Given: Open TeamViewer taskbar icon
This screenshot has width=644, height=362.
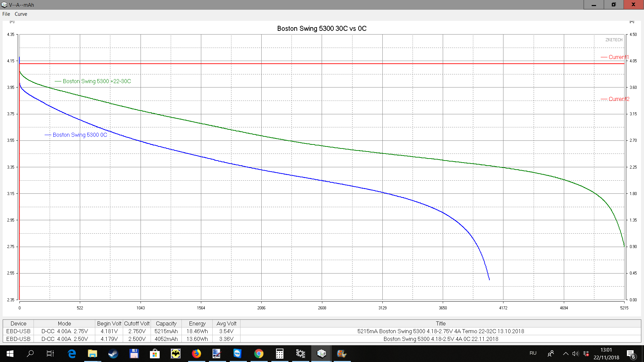Looking at the screenshot, I should pos(237,354).
